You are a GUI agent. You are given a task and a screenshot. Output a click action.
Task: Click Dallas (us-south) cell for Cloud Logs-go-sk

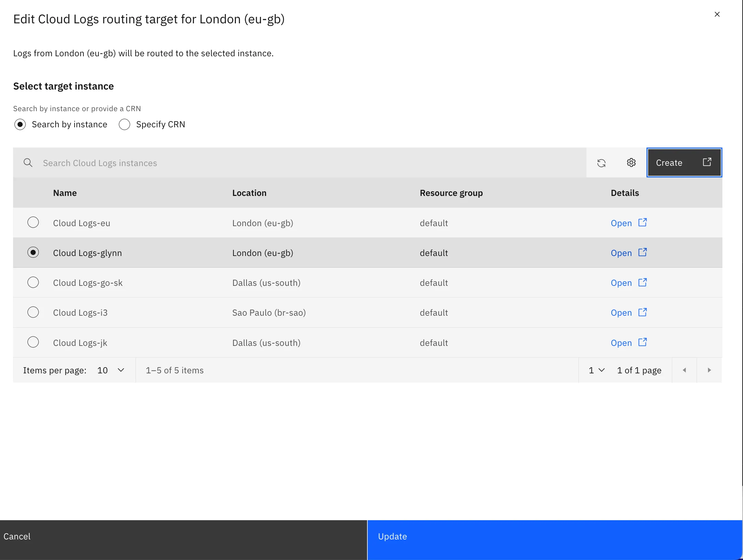(266, 283)
